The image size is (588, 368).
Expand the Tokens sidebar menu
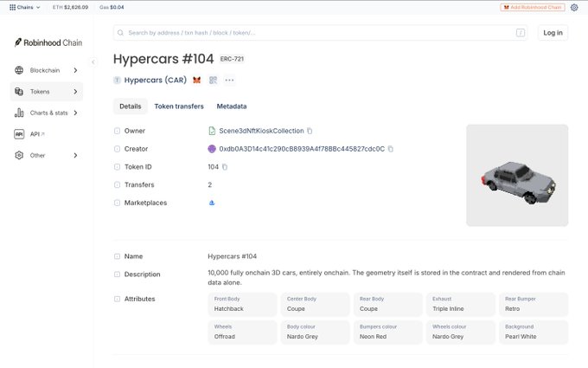47,92
